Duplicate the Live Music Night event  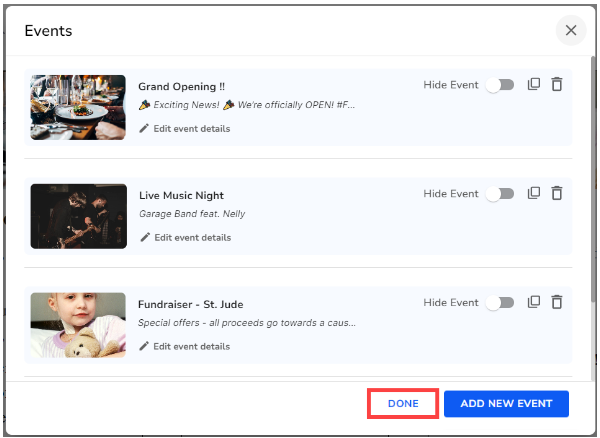pyautogui.click(x=534, y=193)
